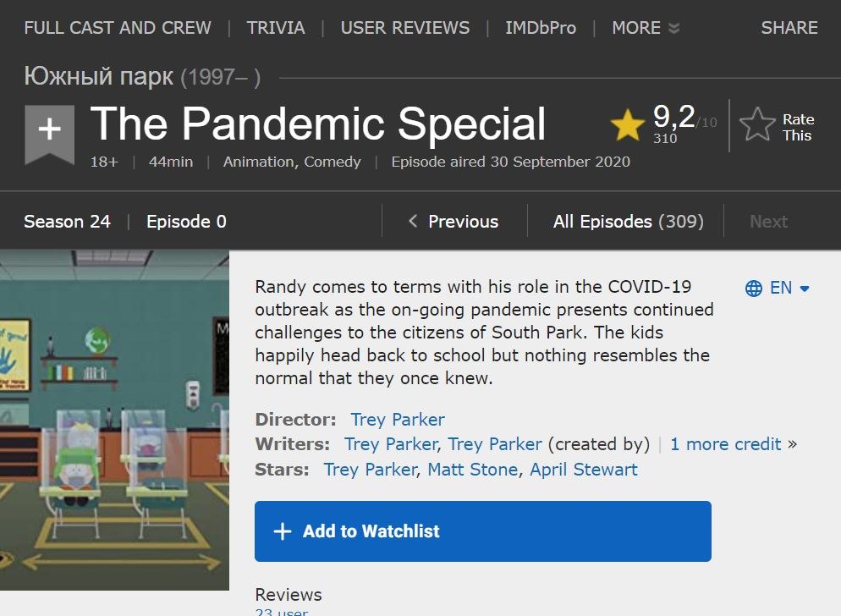
Task: Click the gold rating star icon
Action: click(628, 125)
